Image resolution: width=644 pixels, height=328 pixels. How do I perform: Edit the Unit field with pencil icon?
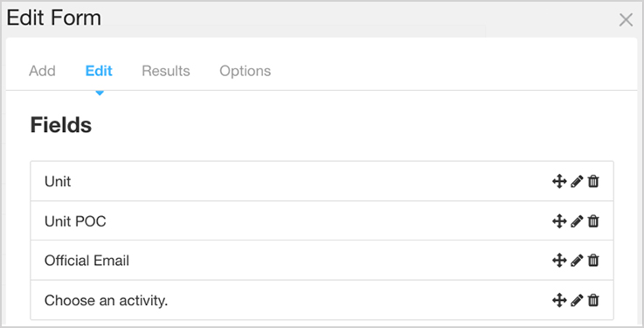pyautogui.click(x=577, y=181)
